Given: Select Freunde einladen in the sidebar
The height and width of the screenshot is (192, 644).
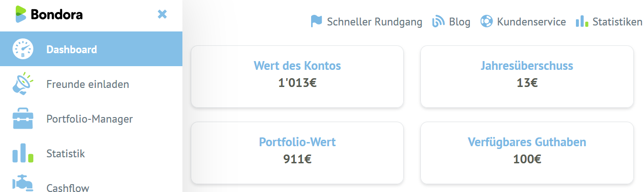Looking at the screenshot, I should pyautogui.click(x=88, y=84).
